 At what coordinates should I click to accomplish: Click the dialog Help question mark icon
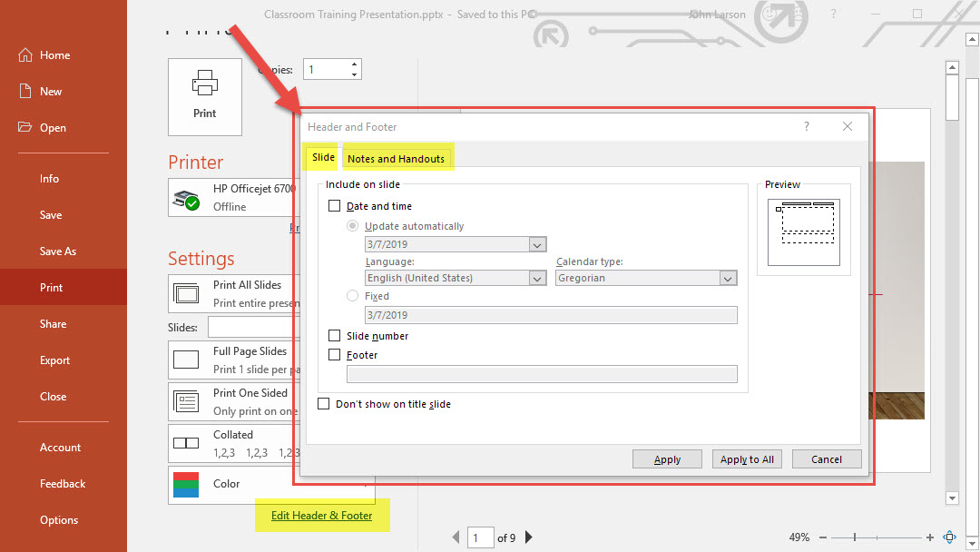click(807, 127)
